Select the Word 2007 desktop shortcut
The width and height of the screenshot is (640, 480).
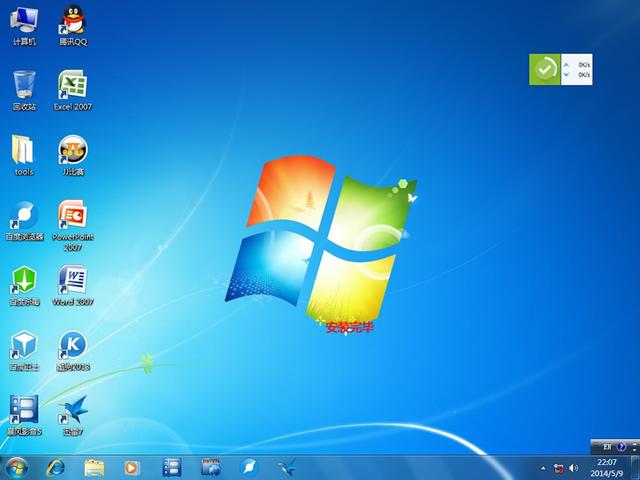(73, 286)
